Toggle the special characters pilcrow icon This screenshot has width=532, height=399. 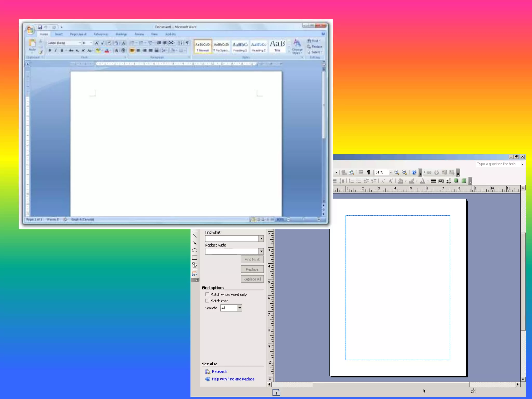click(368, 172)
